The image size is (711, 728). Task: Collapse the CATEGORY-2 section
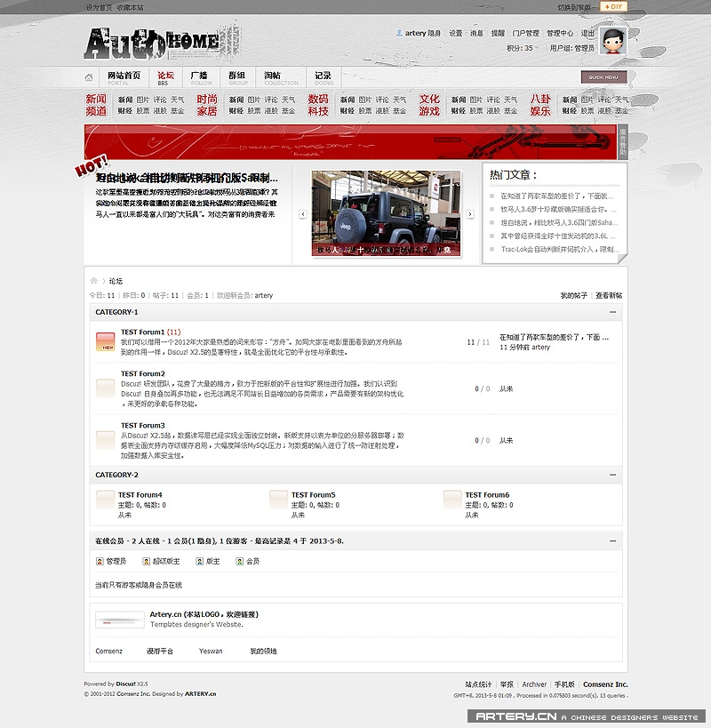612,475
